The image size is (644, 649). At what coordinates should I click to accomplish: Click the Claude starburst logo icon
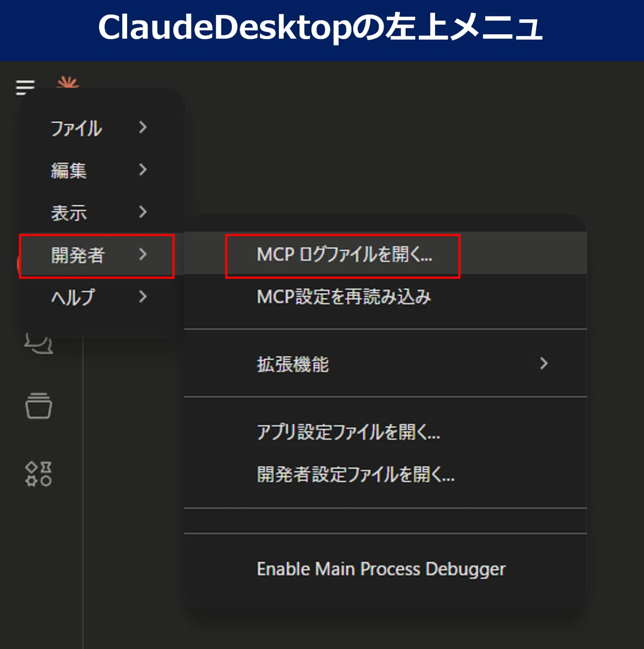pos(68,83)
